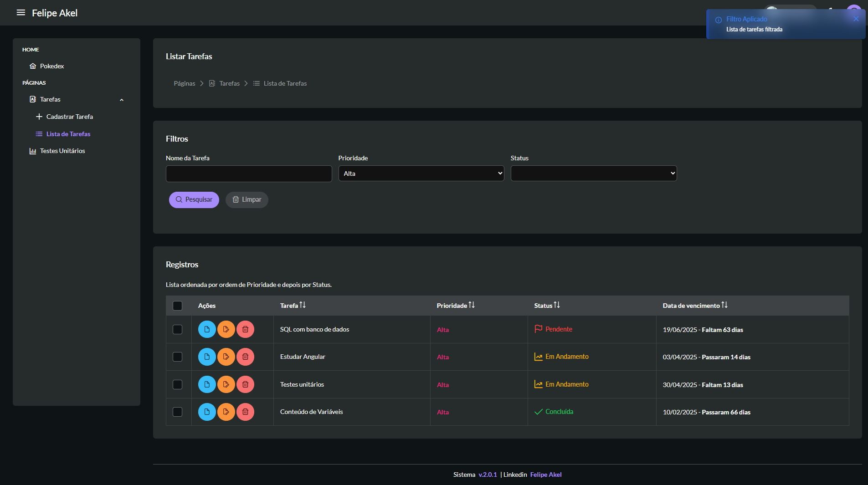868x485 pixels.
Task: Click the Pesquisar button
Action: [x=194, y=199]
